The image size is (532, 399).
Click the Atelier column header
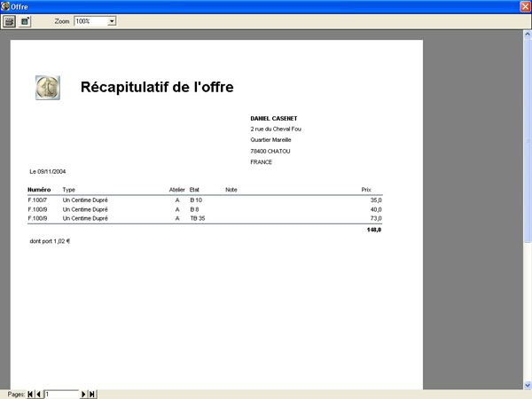pyautogui.click(x=177, y=190)
